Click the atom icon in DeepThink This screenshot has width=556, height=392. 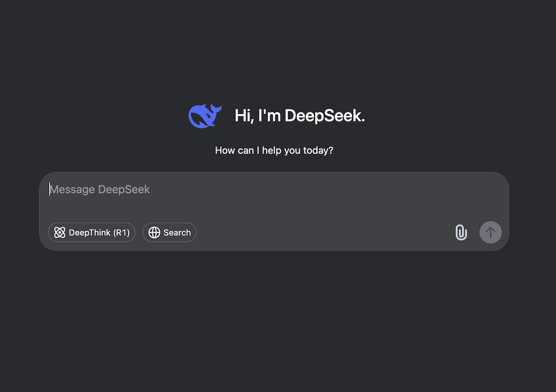click(60, 233)
